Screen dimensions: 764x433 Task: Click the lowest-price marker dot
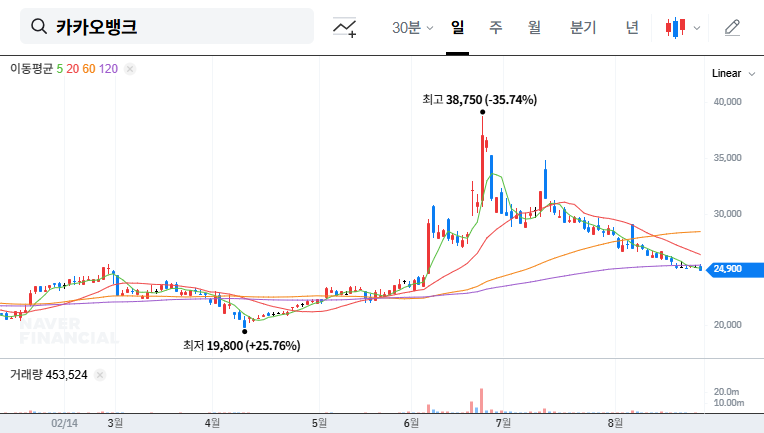(x=245, y=332)
